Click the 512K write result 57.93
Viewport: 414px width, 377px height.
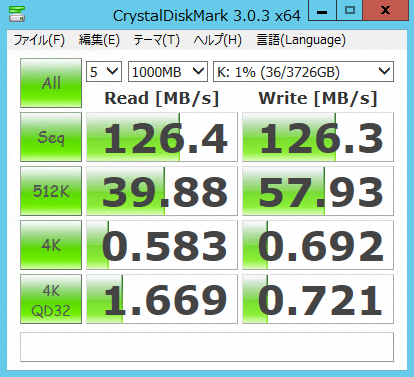tap(318, 191)
